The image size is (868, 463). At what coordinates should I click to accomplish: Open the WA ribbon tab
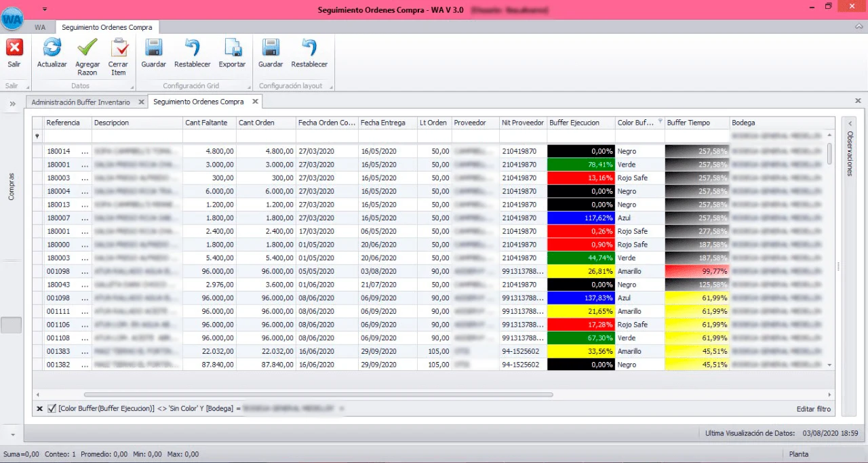point(40,27)
